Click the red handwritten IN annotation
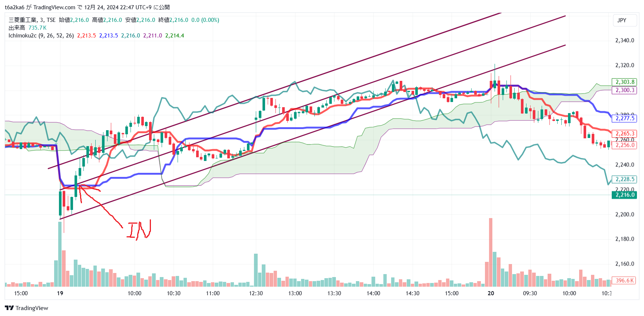This screenshot has width=644, height=316. click(x=139, y=230)
